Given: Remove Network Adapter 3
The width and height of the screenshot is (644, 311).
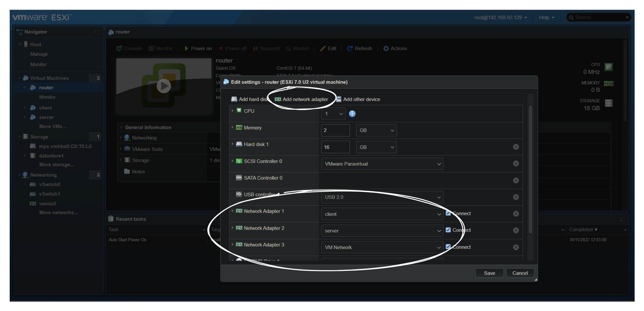Looking at the screenshot, I should pyautogui.click(x=516, y=247).
